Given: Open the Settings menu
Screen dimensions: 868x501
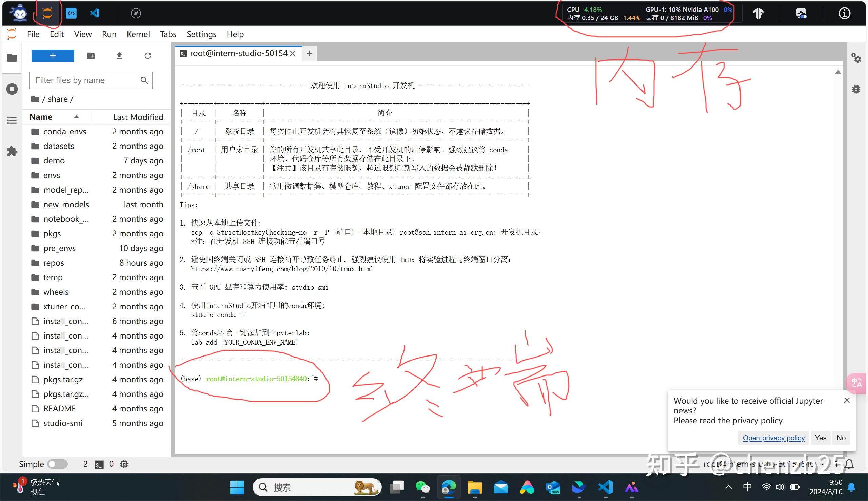Looking at the screenshot, I should pyautogui.click(x=201, y=34).
